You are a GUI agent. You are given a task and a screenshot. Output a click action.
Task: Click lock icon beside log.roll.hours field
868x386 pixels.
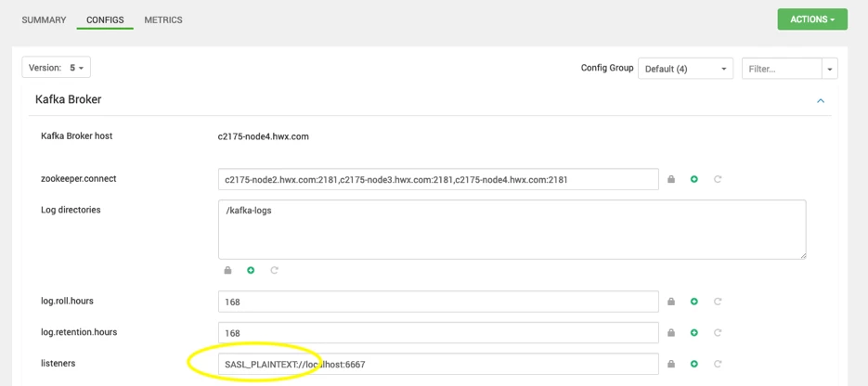tap(671, 302)
